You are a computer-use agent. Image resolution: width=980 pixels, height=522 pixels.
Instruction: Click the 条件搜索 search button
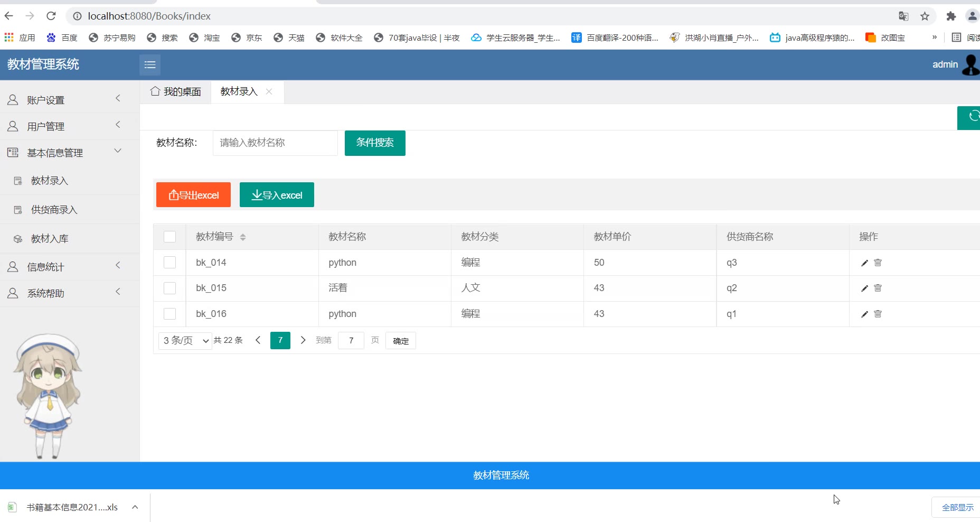[375, 143]
